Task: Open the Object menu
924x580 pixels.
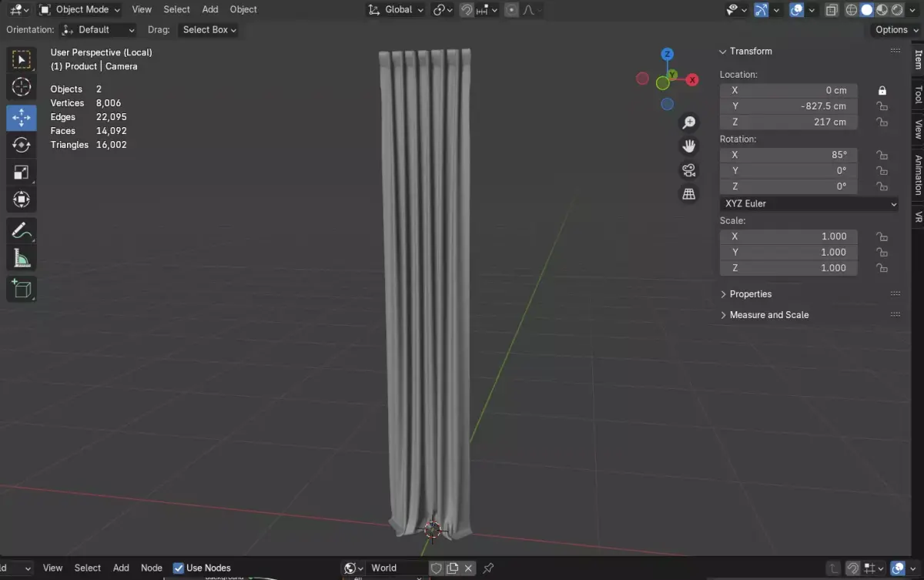Action: (243, 10)
